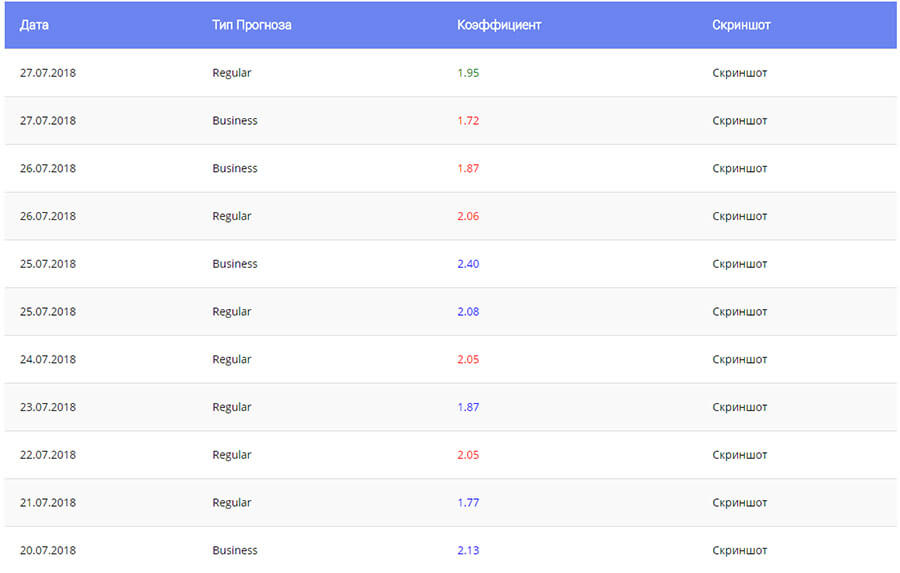Screen dimensions: 900x573
Task: Select the blue coefficient 2.40
Action: 468,264
